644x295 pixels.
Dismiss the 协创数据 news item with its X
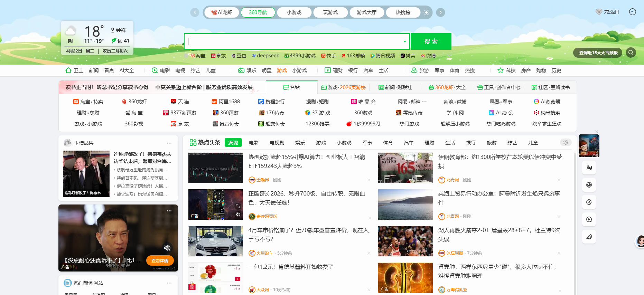click(369, 180)
